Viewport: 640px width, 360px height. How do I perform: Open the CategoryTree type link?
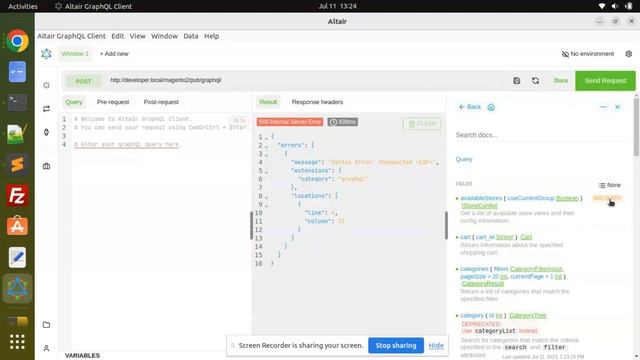528,316
